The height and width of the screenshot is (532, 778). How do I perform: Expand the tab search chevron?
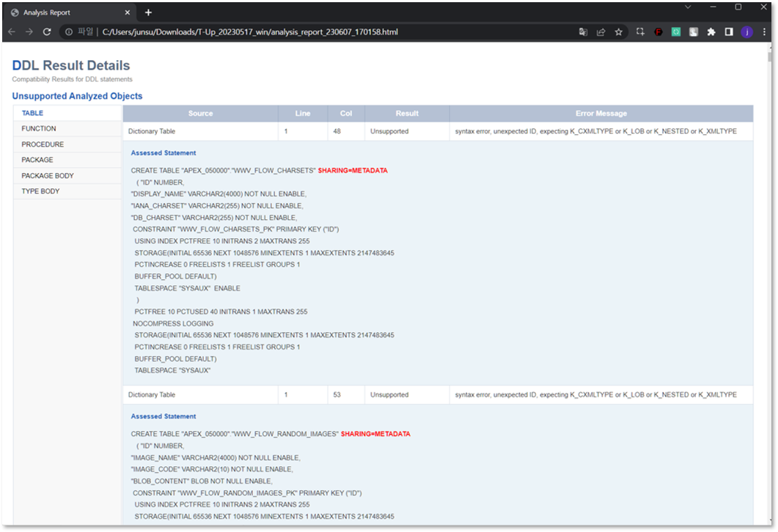(x=688, y=7)
